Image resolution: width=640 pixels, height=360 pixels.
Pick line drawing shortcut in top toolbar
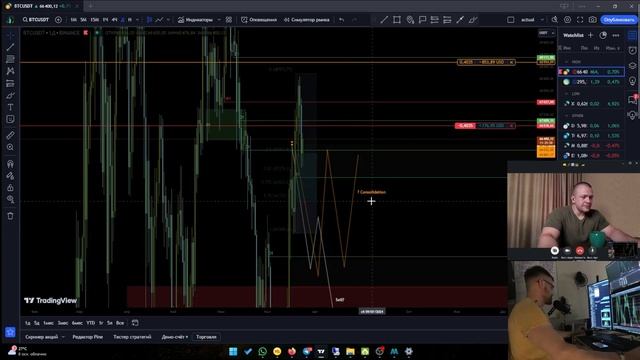coord(384,20)
